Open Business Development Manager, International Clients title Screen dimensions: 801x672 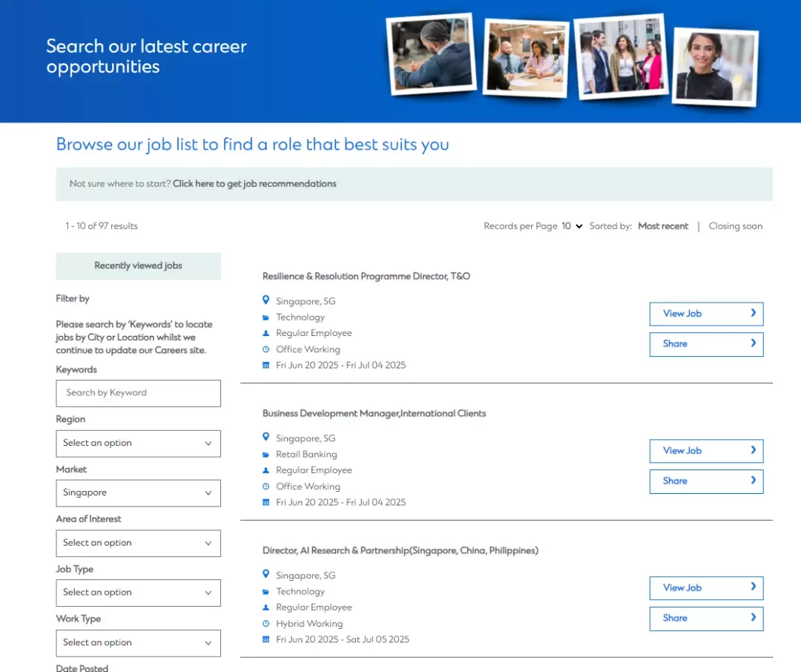[374, 413]
